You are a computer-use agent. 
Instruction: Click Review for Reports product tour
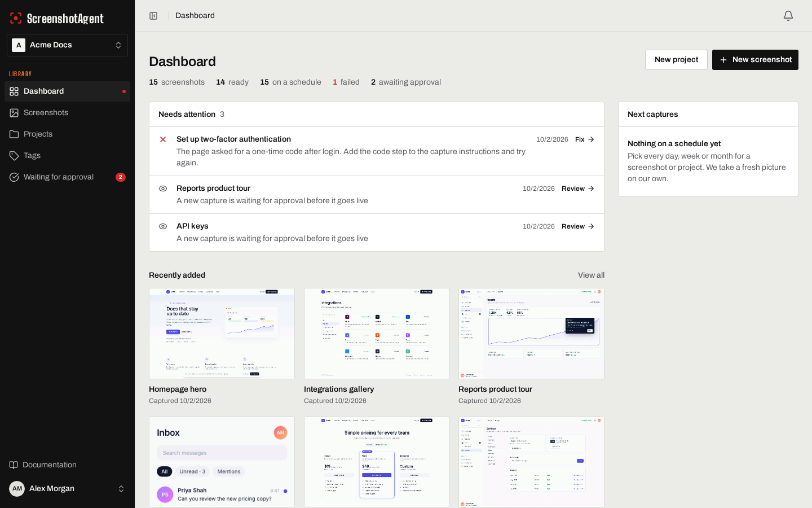click(578, 189)
